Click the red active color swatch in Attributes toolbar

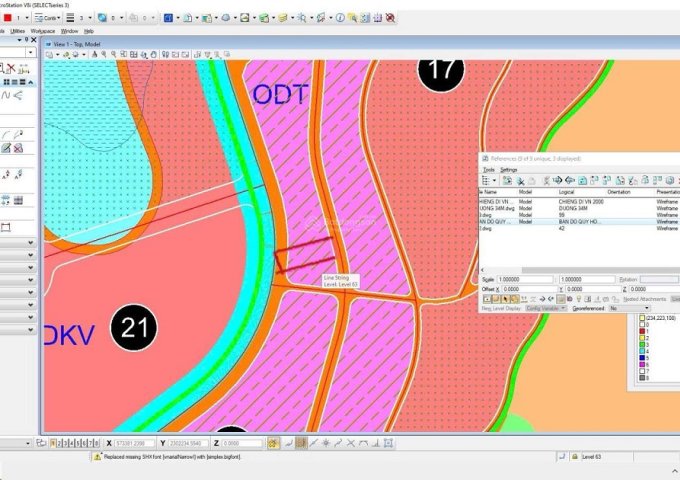coord(7,18)
